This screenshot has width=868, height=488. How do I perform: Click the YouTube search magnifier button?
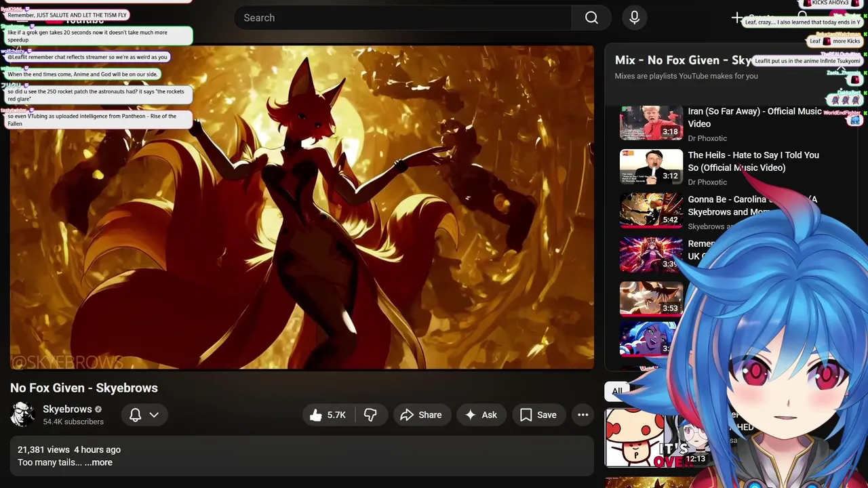[591, 18]
